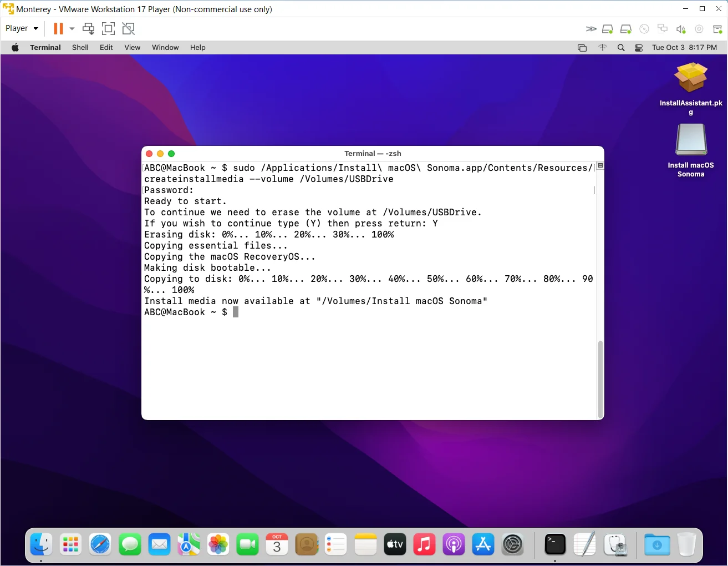Toggle the network adapter connection icon
The height and width of the screenshot is (566, 728).
(x=663, y=29)
